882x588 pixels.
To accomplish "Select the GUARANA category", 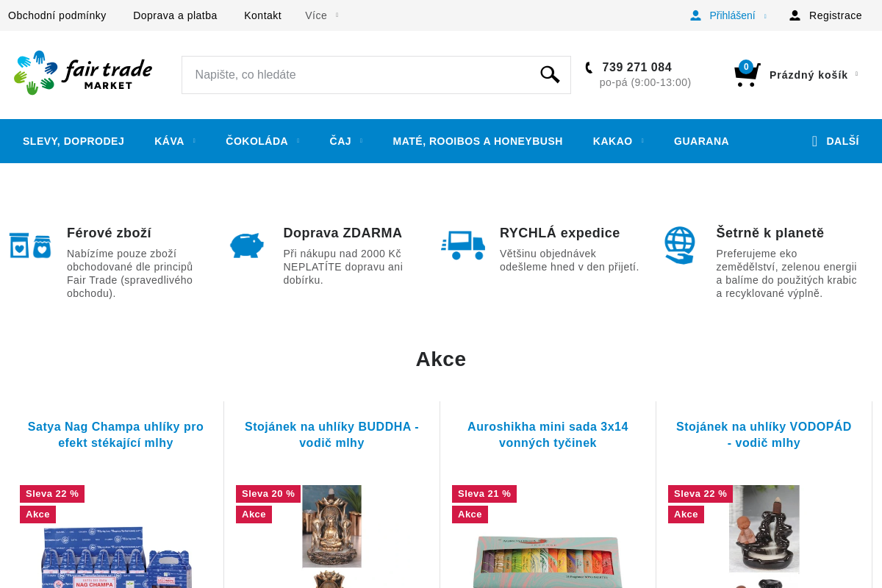I will coord(701,141).
